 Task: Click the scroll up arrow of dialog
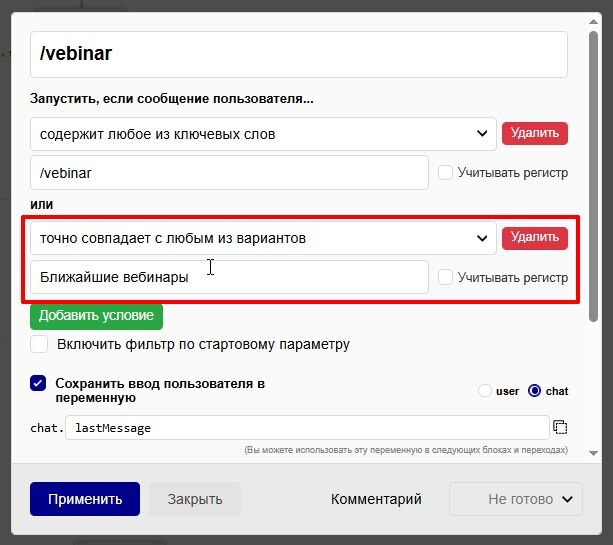[593, 22]
